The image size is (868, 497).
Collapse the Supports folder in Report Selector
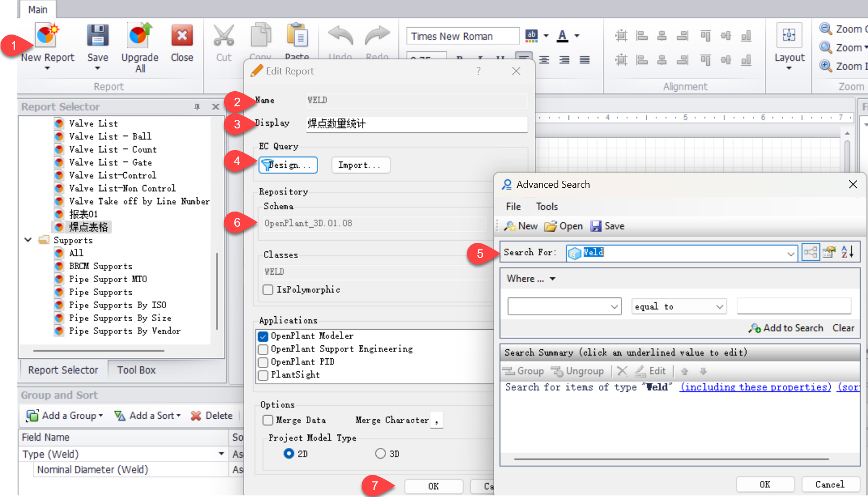click(x=28, y=240)
